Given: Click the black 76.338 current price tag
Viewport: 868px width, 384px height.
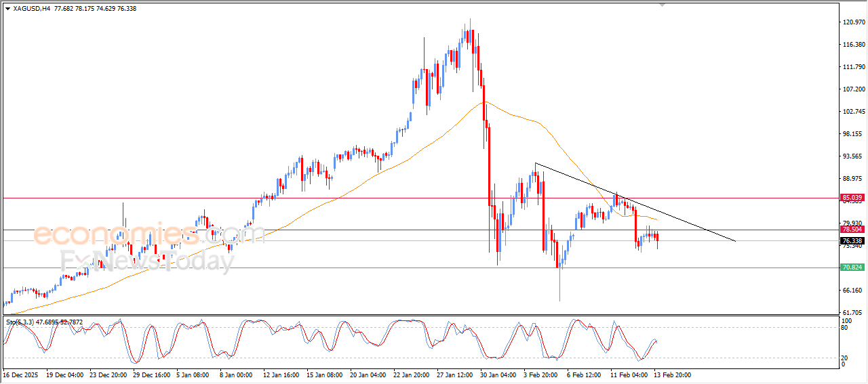Looking at the screenshot, I should click(852, 240).
